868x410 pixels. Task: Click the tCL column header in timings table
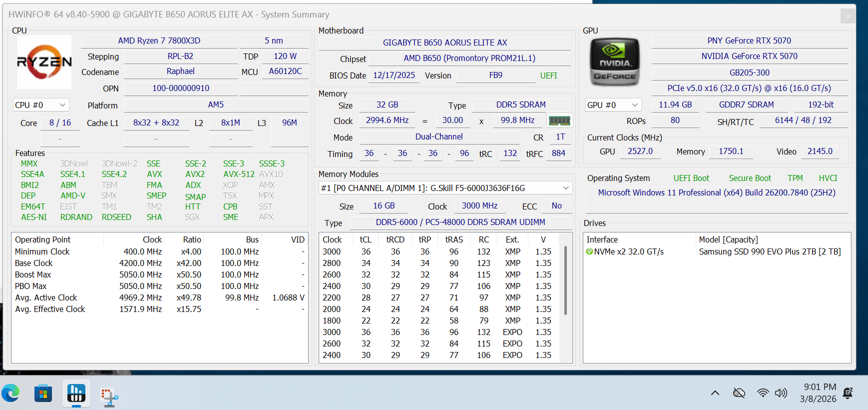(x=366, y=239)
